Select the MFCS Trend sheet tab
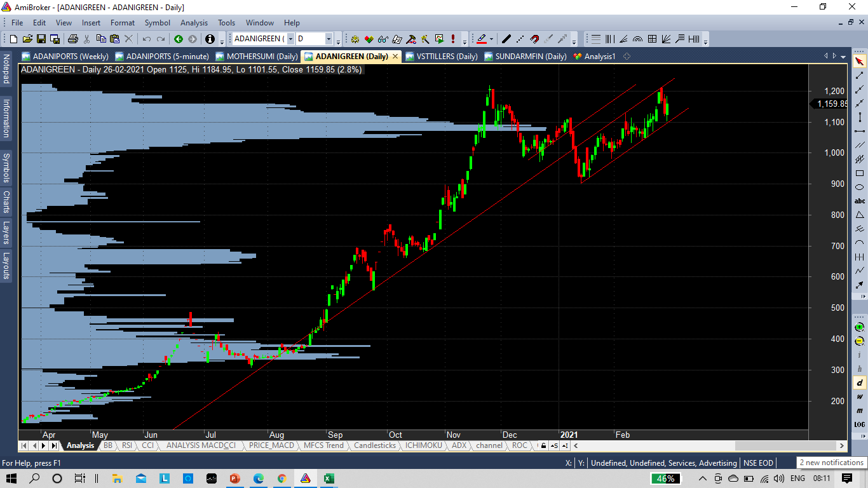Viewport: 868px width, 488px height. (324, 445)
